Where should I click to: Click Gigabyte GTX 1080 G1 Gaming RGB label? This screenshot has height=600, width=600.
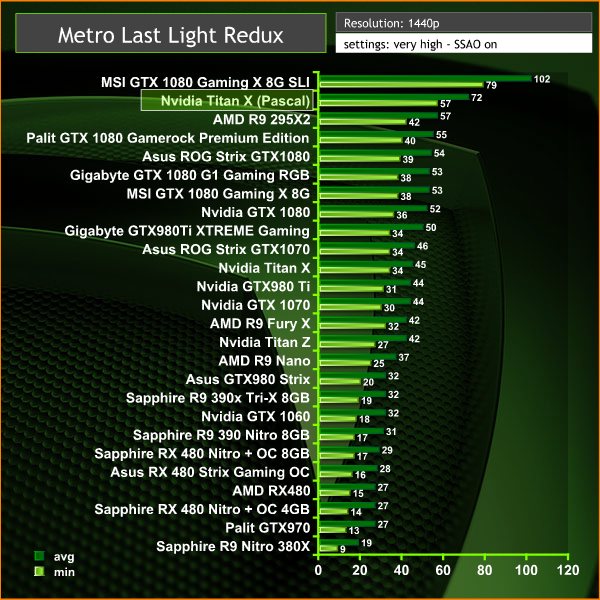189,175
